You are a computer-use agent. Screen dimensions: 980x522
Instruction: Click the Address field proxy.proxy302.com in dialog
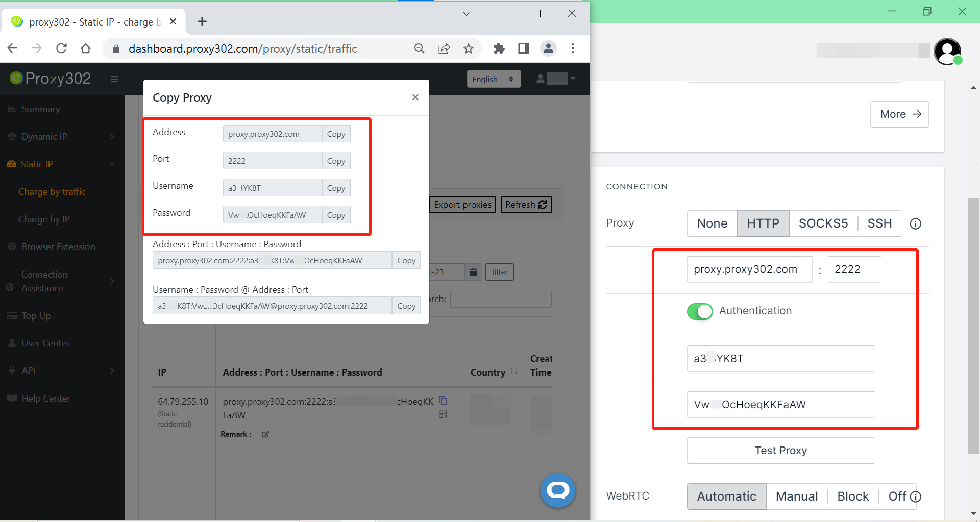(x=272, y=134)
